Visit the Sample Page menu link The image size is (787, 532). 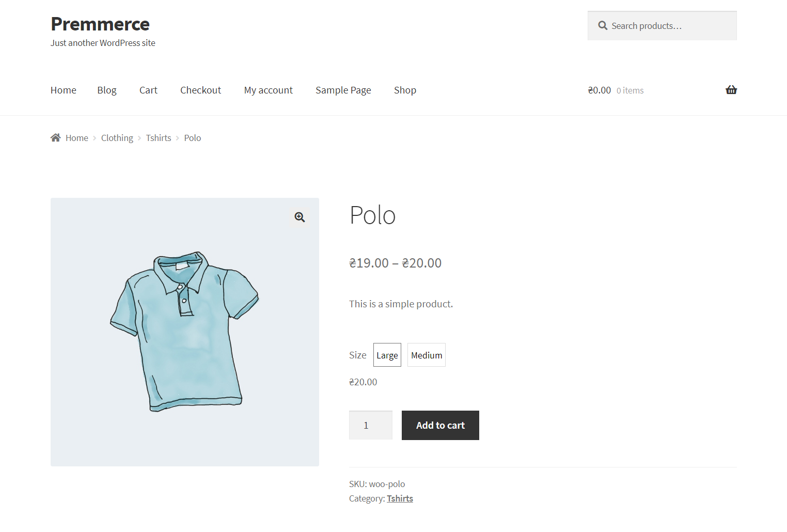343,90
